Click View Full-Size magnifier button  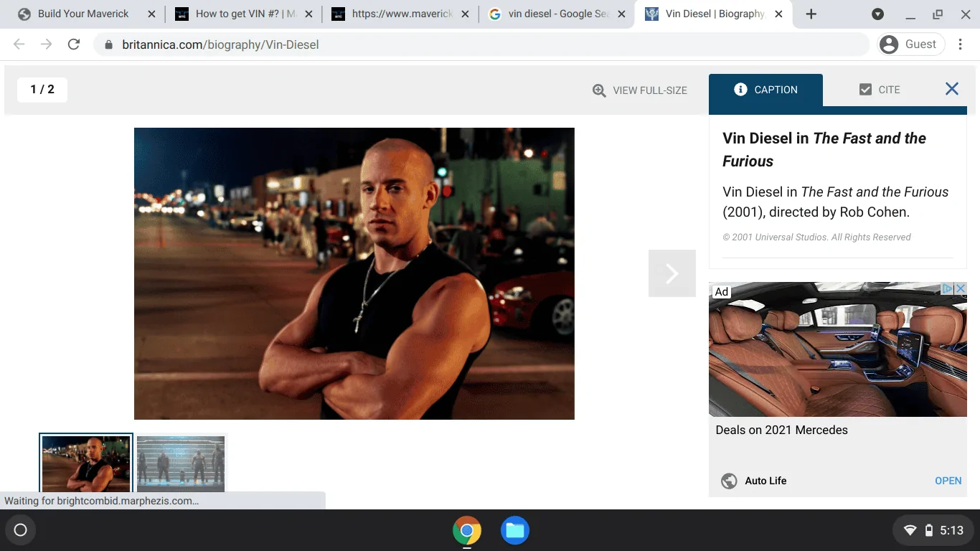[639, 90]
